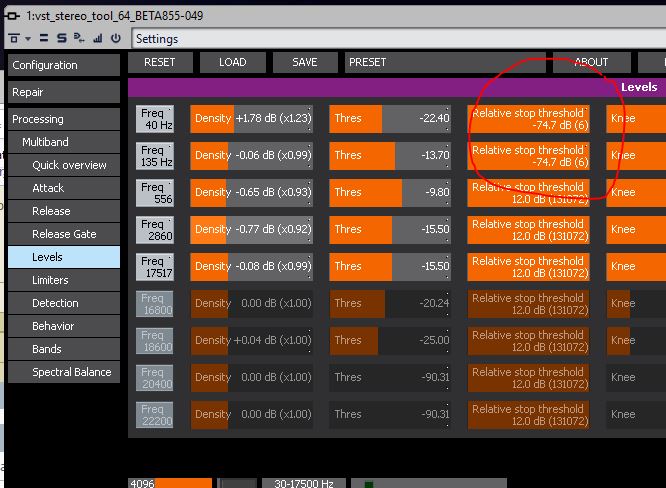Adjust Knee slider in the 17517 row
This screenshot has width=666, height=488.
636,267
